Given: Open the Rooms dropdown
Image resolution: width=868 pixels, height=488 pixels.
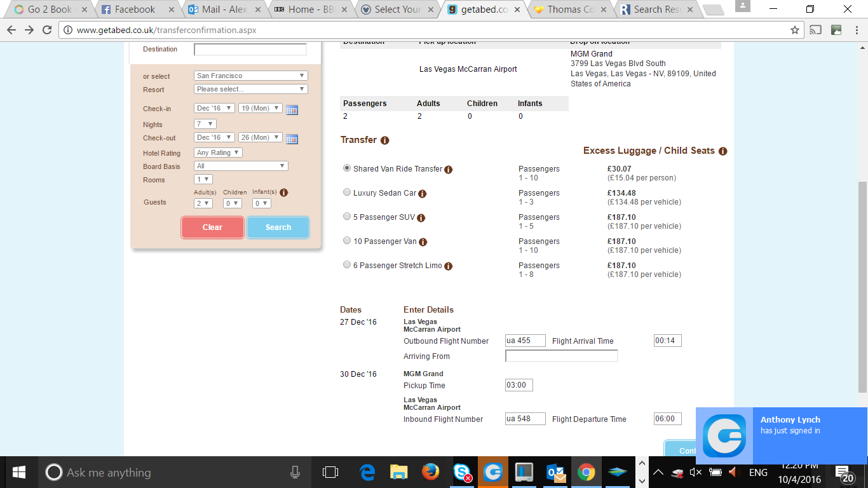Looking at the screenshot, I should [x=203, y=179].
